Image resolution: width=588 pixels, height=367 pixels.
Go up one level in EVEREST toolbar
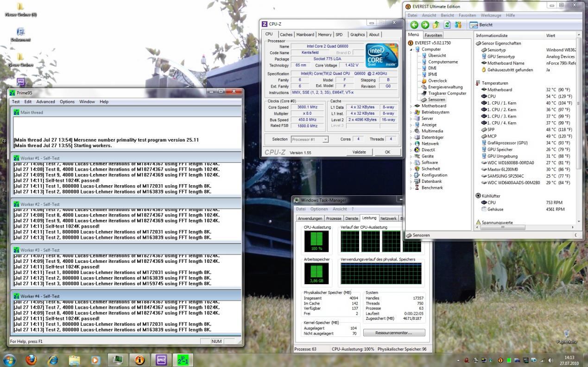click(436, 25)
